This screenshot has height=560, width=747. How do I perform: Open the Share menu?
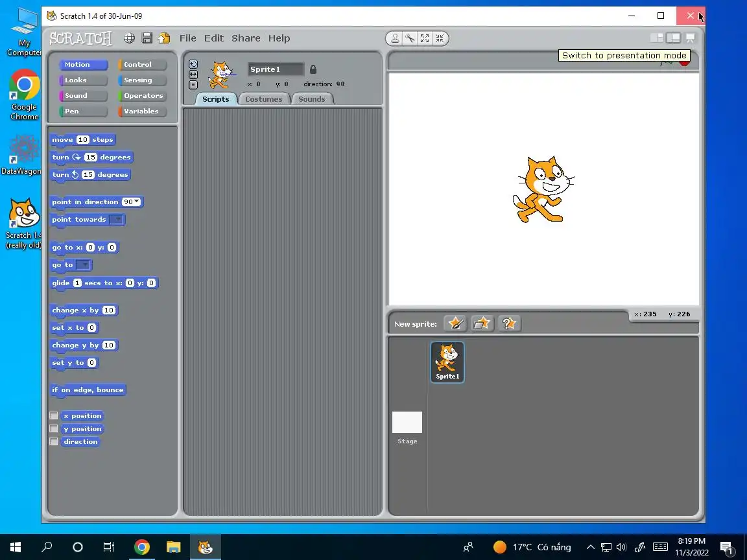coord(246,38)
